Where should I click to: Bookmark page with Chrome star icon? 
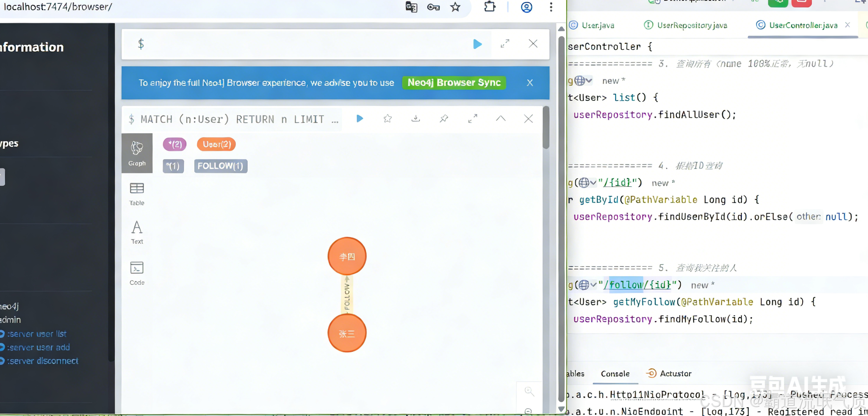[455, 7]
